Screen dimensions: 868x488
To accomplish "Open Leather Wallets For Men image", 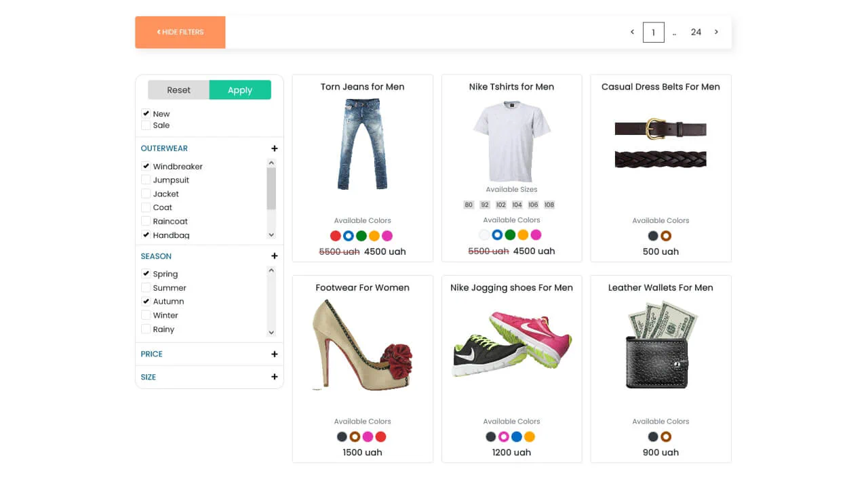I will click(660, 344).
